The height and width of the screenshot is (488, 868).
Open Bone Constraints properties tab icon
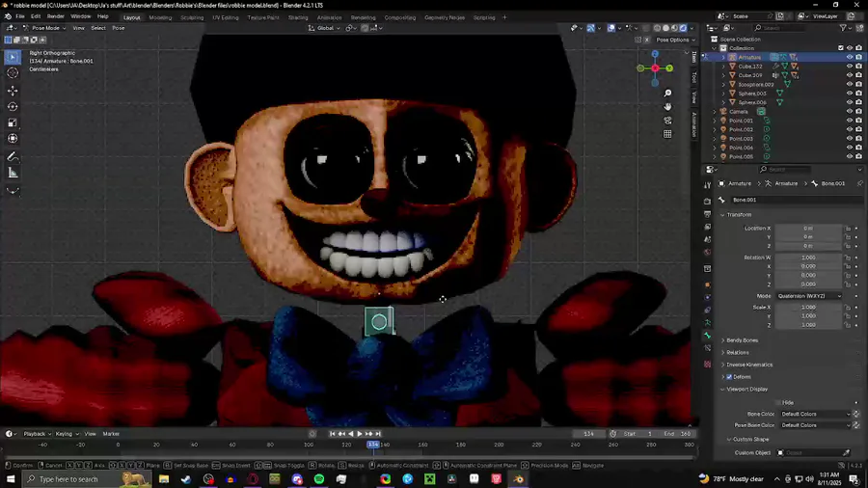coord(707,348)
